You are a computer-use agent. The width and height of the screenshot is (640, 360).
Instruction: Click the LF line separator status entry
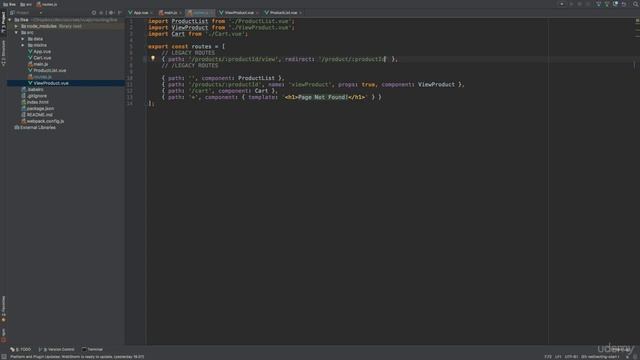point(558,357)
